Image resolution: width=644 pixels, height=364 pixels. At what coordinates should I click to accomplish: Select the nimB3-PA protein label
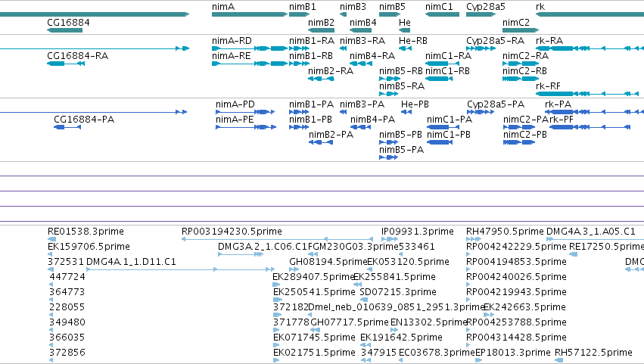(x=362, y=104)
